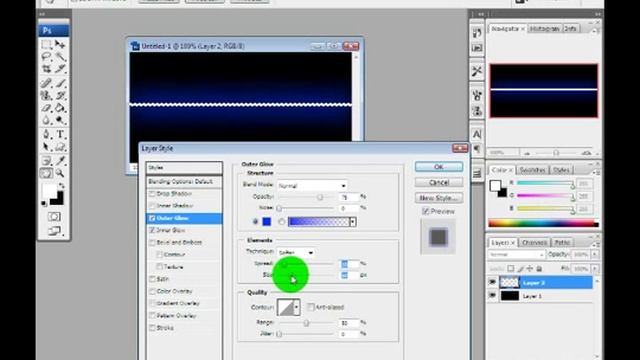The height and width of the screenshot is (360, 640).
Task: Select the Hand tool
Action: click(46, 173)
